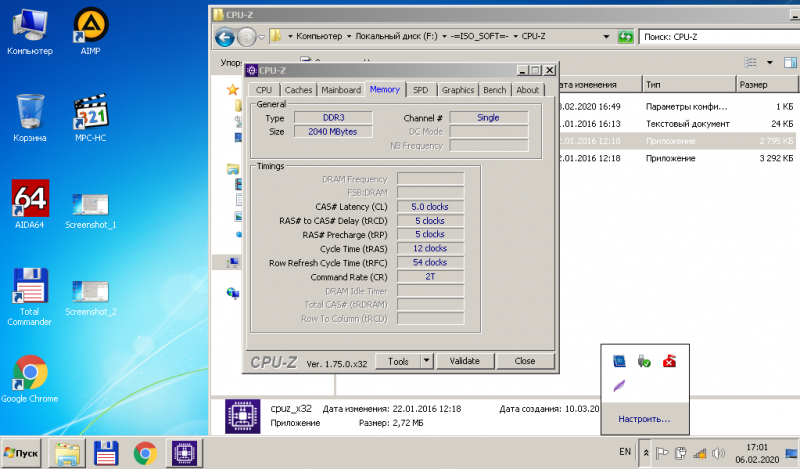The height and width of the screenshot is (469, 800).
Task: Open the Start (Пуск) menu
Action: (x=21, y=453)
